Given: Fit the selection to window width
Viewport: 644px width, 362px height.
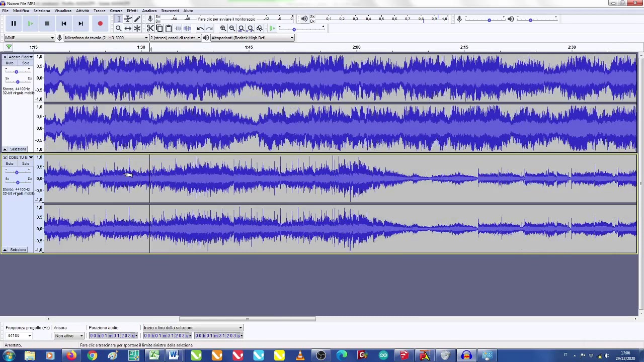Looking at the screenshot, I should point(241,29).
